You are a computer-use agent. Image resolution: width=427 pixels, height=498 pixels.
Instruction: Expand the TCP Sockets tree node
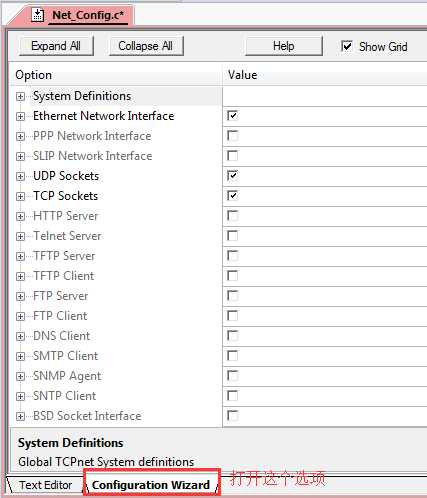tap(20, 196)
